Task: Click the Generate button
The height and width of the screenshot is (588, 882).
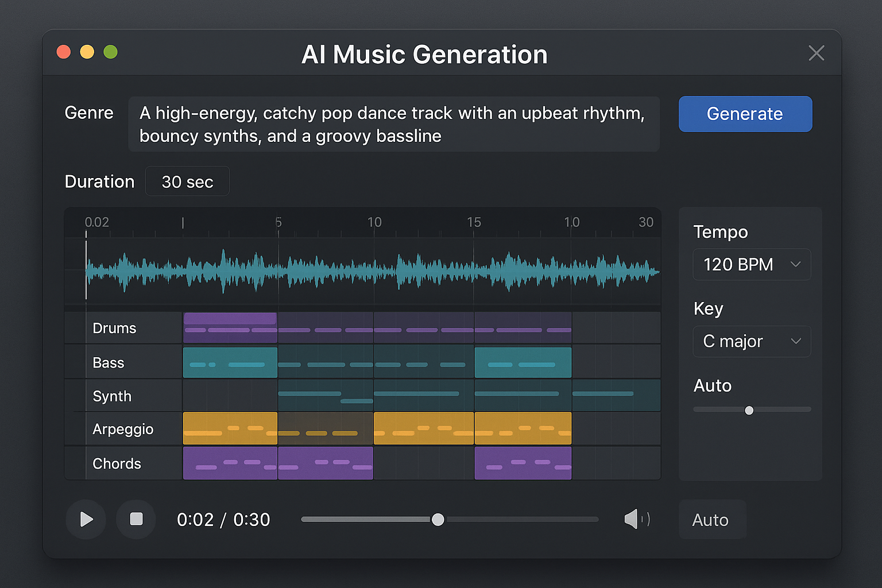Action: [x=745, y=114]
